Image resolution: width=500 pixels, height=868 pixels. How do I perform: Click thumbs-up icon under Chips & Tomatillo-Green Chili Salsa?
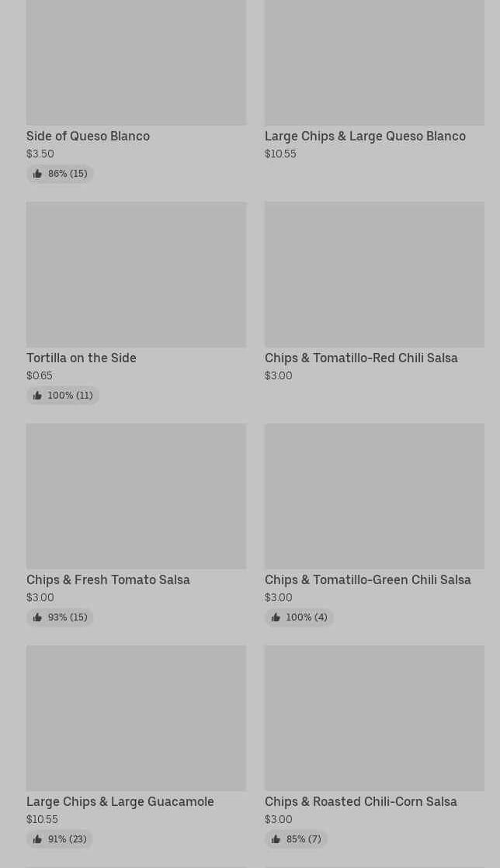coord(276,617)
